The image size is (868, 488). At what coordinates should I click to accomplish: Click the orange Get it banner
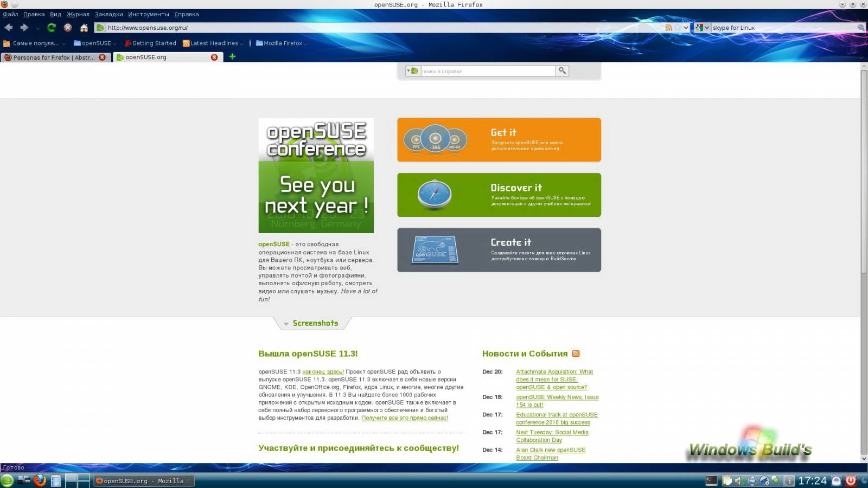coord(499,139)
